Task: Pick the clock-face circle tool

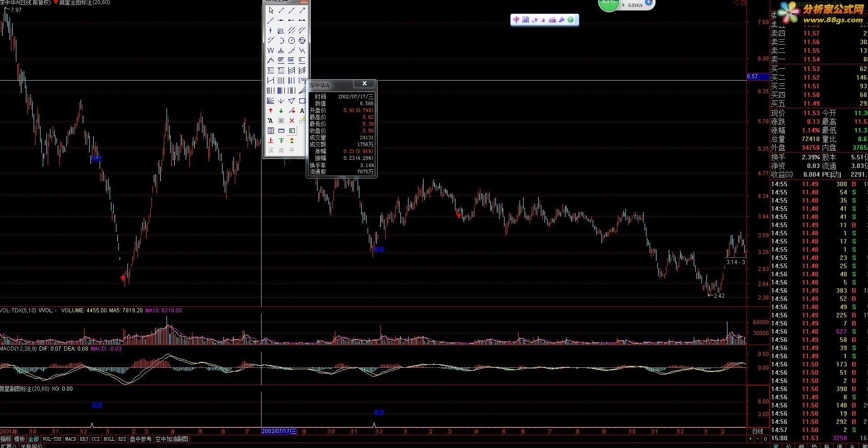Action: pos(292,40)
